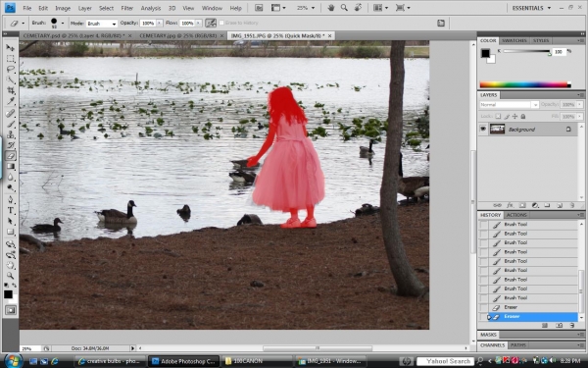Select the Move tool
The image size is (588, 368).
(x=10, y=48)
